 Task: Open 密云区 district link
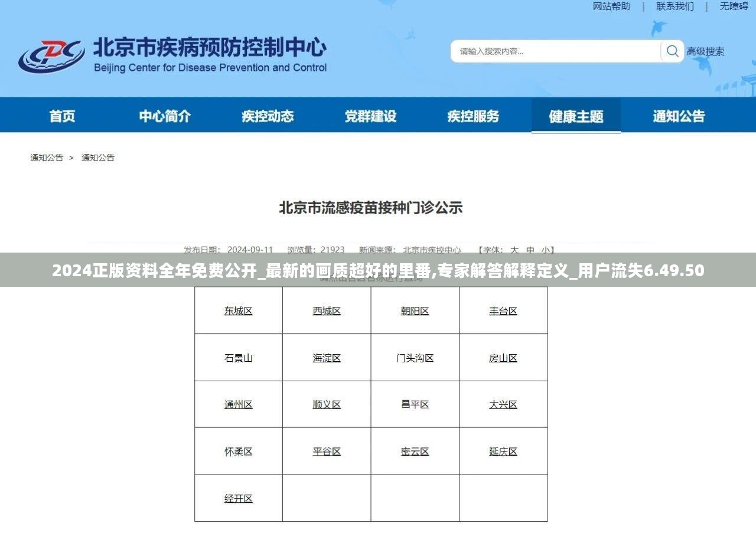point(415,451)
